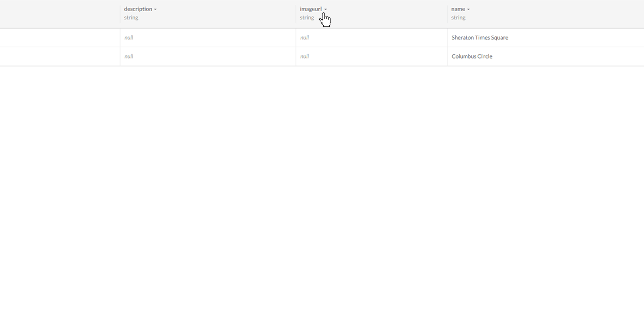
Task: Open the description column dropdown arrow
Action: 155,9
